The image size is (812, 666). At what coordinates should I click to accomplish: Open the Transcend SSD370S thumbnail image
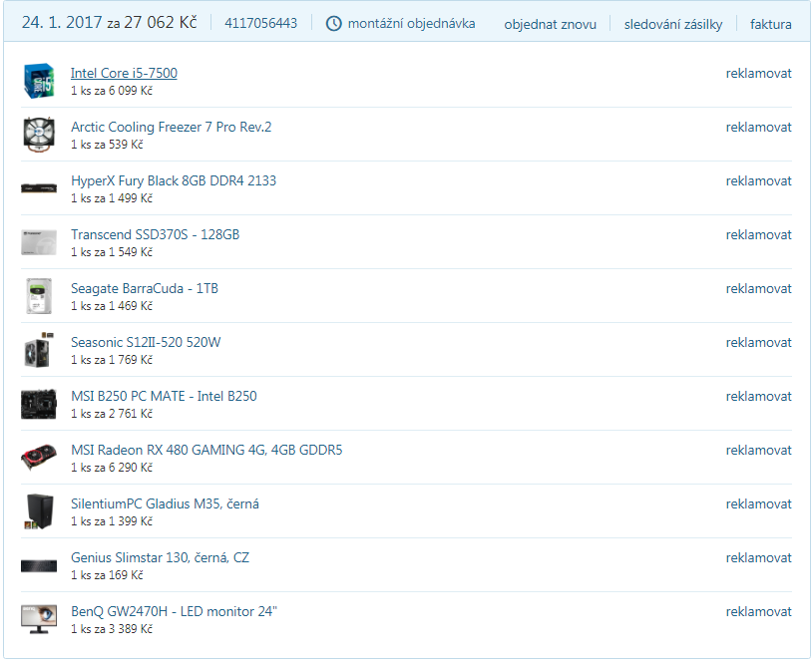39,242
